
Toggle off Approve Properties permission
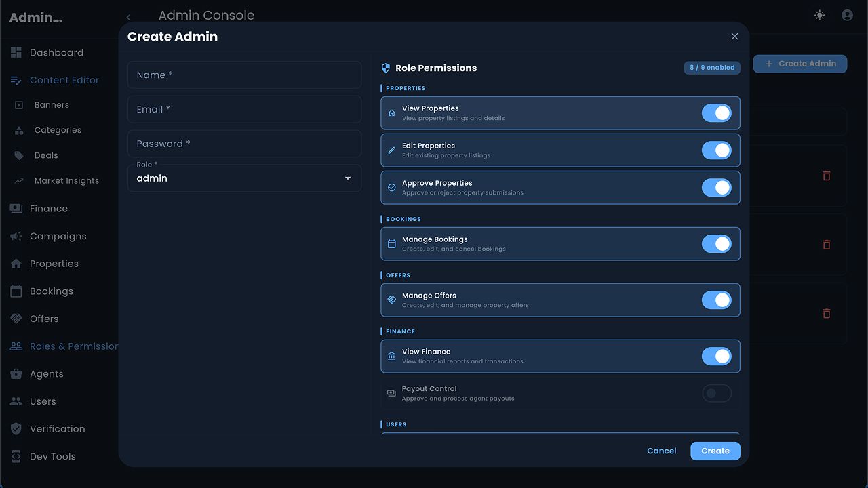pyautogui.click(x=716, y=188)
